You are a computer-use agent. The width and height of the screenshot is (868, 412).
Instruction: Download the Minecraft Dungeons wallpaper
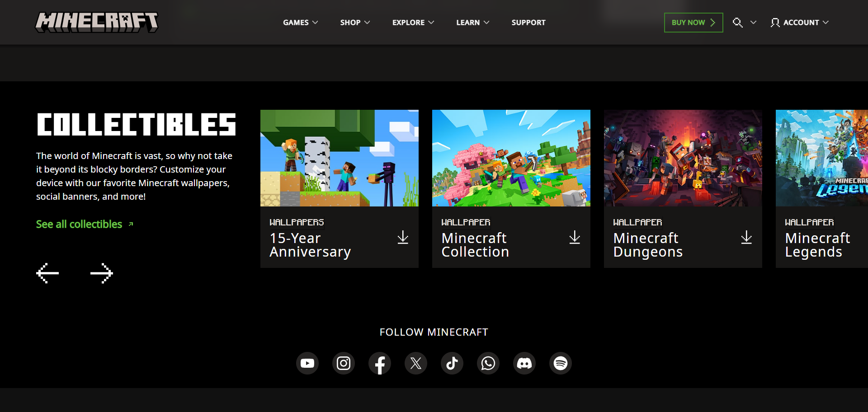tap(746, 237)
